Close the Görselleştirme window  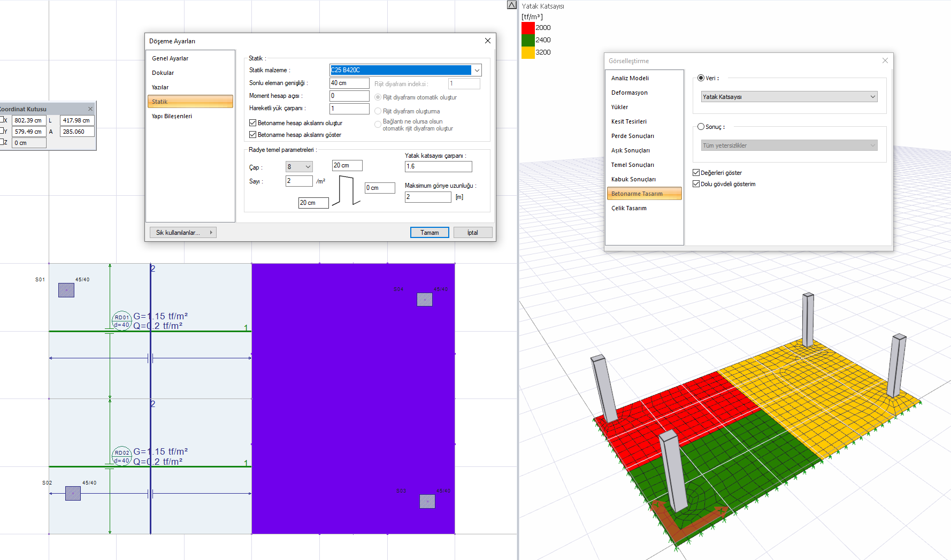(x=885, y=60)
